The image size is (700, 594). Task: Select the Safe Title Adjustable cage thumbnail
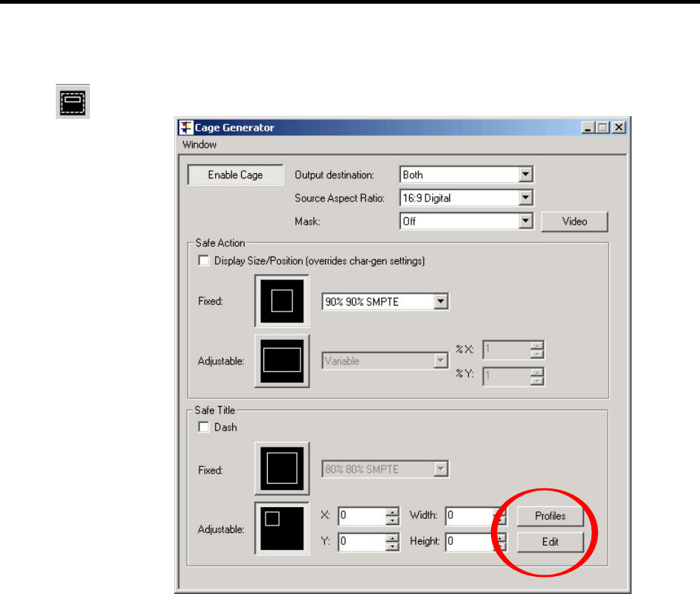[x=282, y=529]
